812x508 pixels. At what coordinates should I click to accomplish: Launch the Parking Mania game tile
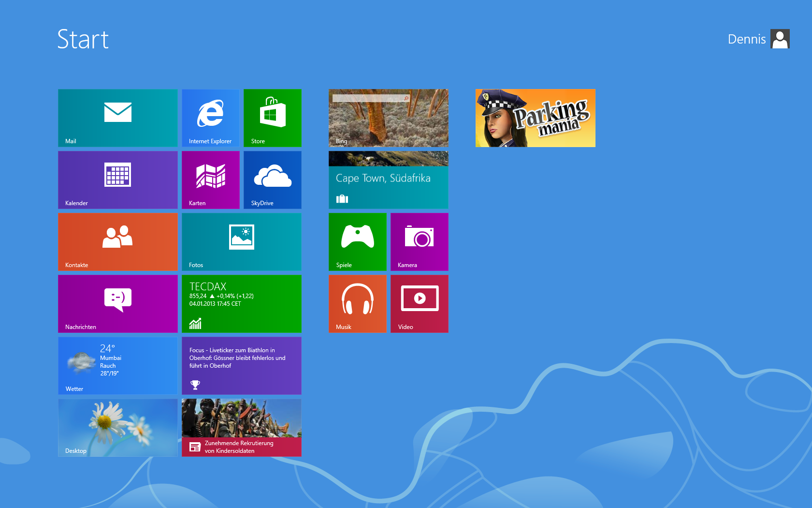click(536, 118)
